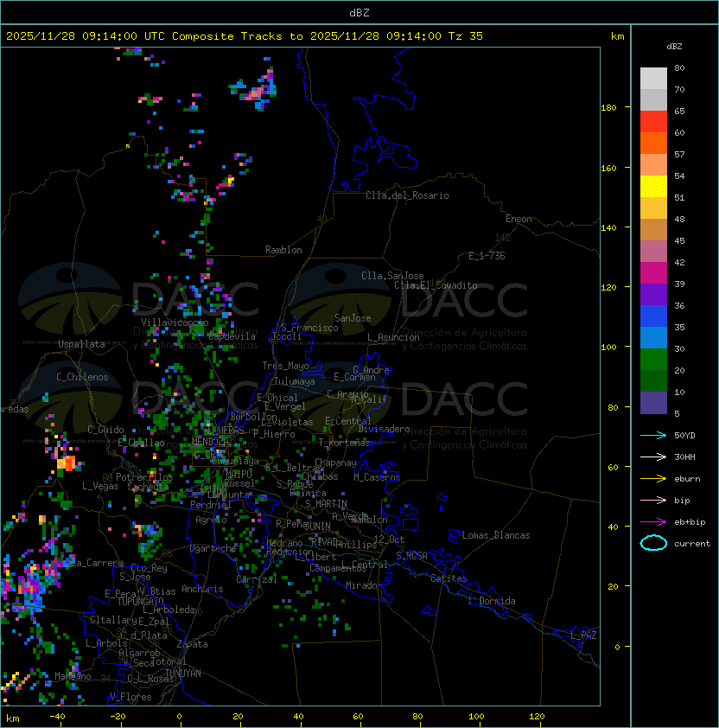Viewport: 719px width, 728px height.
Task: Click the C_Chilenos place label
Action: click(82, 377)
